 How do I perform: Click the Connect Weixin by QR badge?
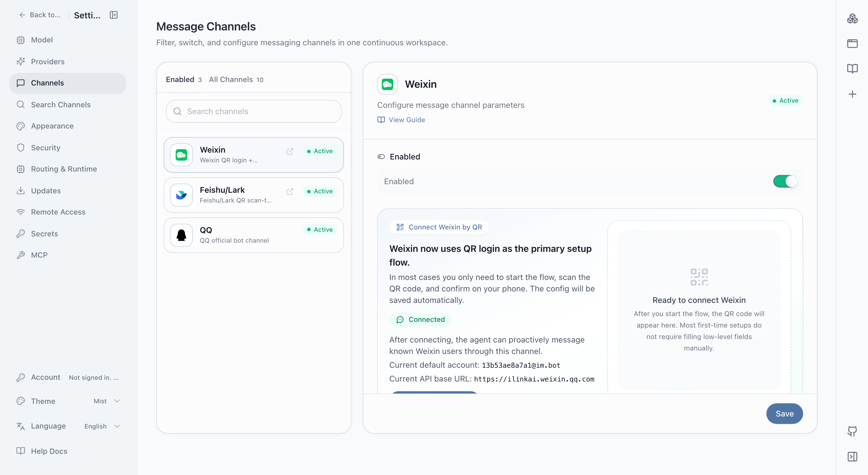click(439, 227)
